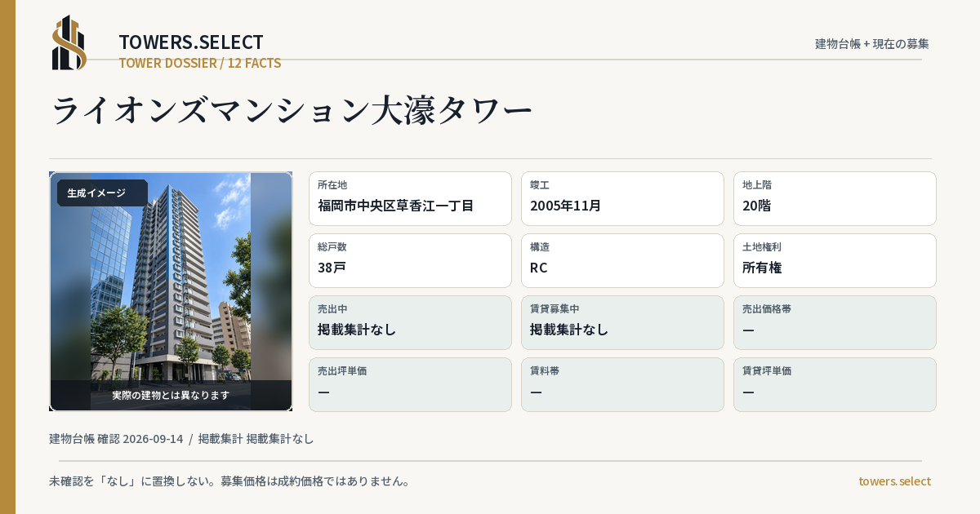980x514 pixels.
Task: Click the TOWERS.SELECT brand title
Action: [191, 42]
